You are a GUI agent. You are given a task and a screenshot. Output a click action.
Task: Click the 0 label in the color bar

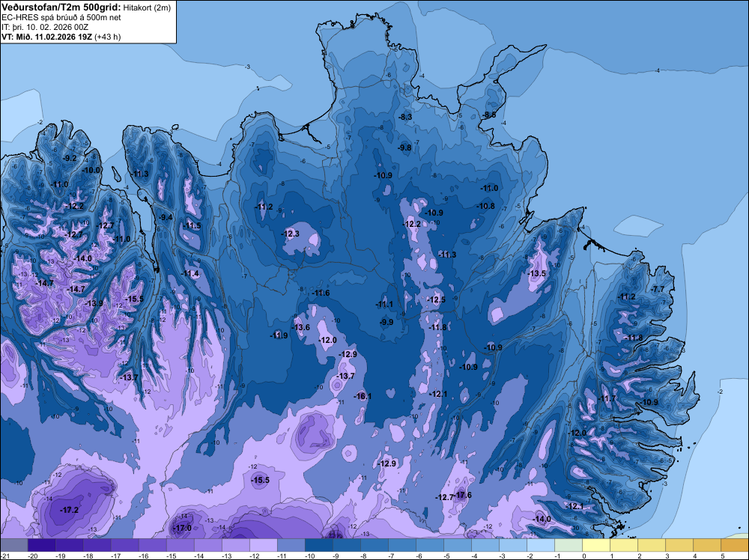tap(584, 556)
